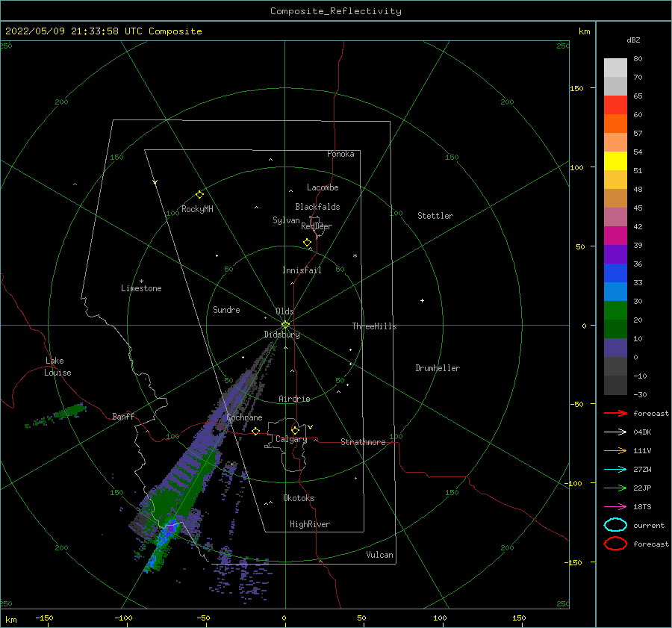Select the blue 36 dBZ color swatch
The width and height of the screenshot is (672, 628).
coord(615,273)
